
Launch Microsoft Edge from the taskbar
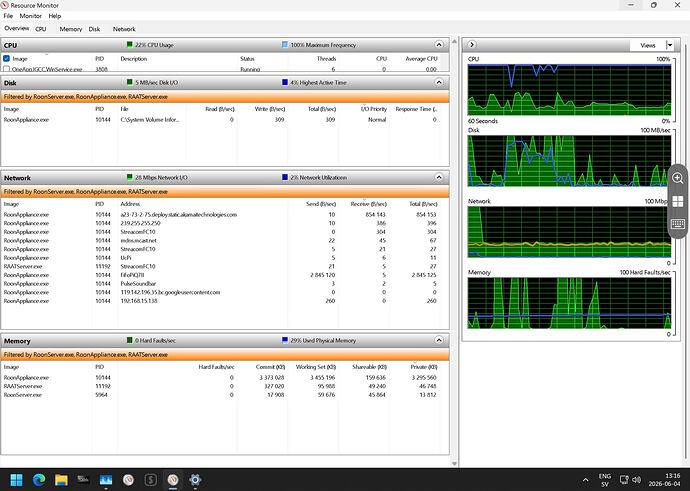pyautogui.click(x=39, y=480)
